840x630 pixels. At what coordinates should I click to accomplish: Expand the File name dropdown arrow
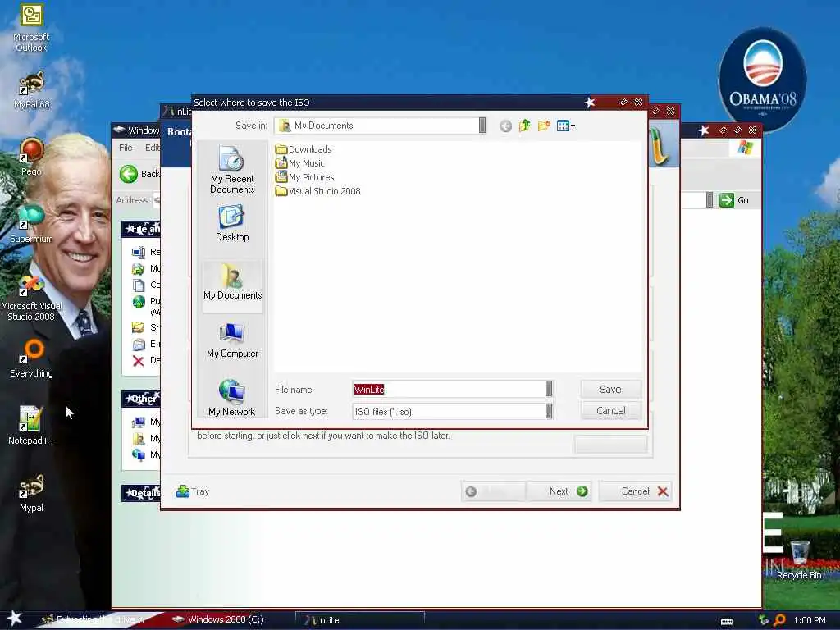[x=549, y=389]
